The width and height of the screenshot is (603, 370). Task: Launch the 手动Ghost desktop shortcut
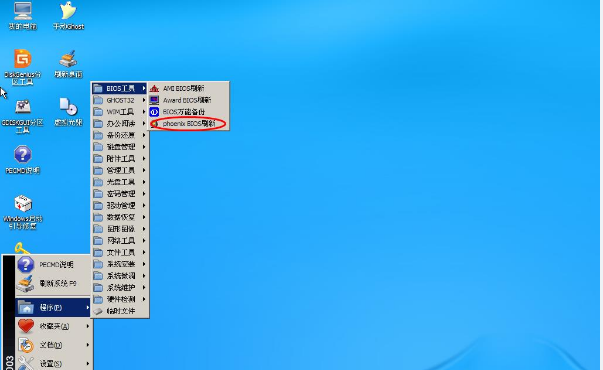(68, 16)
